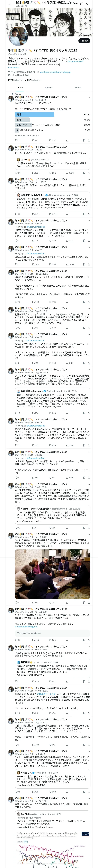Toggle bookmark on the pinned poll tweet
The width and height of the screenshot is (98, 868).
click(84, 140)
